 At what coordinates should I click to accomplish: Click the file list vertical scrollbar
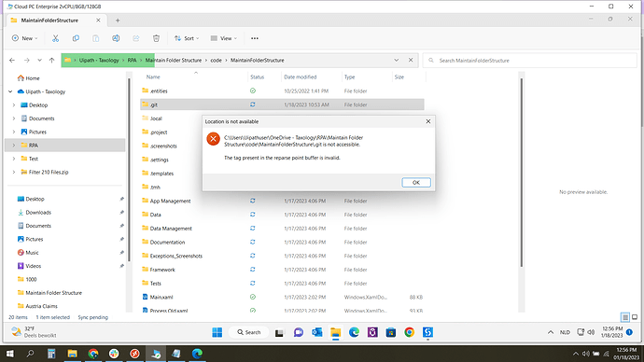click(x=522, y=173)
